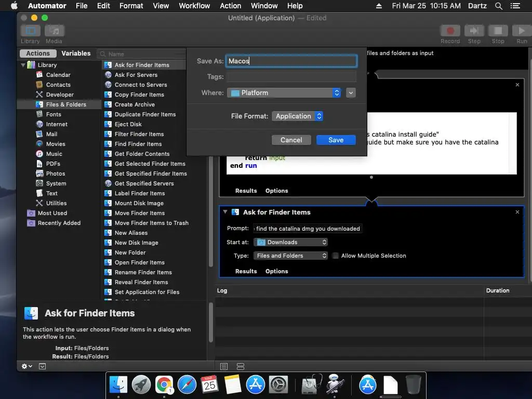532x399 pixels.
Task: Remove the Ask for Finder Items action
Action: (x=517, y=212)
